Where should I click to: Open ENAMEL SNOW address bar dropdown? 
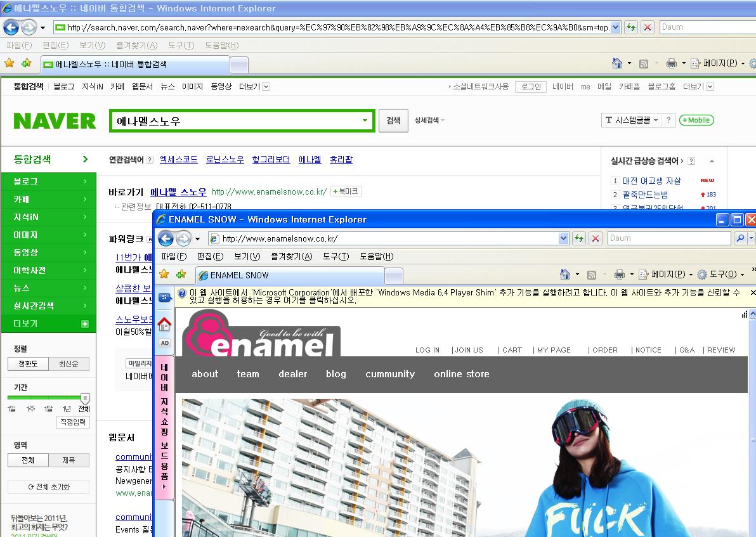point(564,238)
